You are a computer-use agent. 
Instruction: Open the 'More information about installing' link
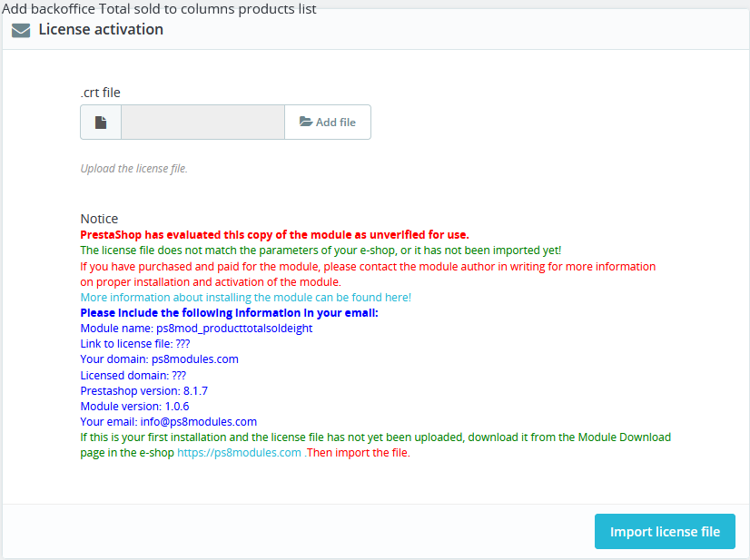point(246,298)
